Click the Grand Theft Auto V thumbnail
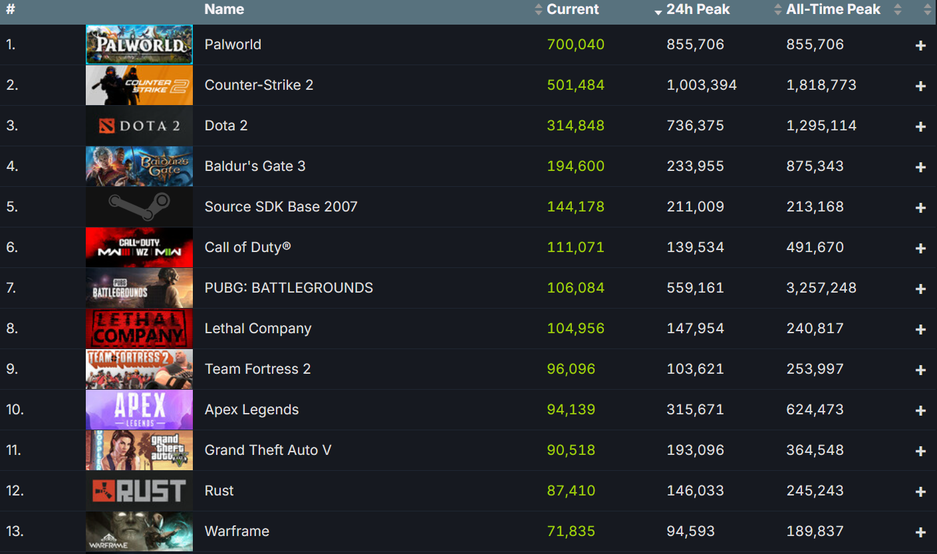Screen dimensions: 937x554 tap(139, 450)
